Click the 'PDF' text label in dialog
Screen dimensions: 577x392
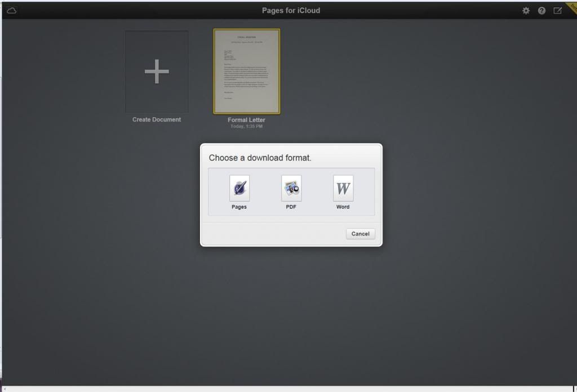[291, 207]
